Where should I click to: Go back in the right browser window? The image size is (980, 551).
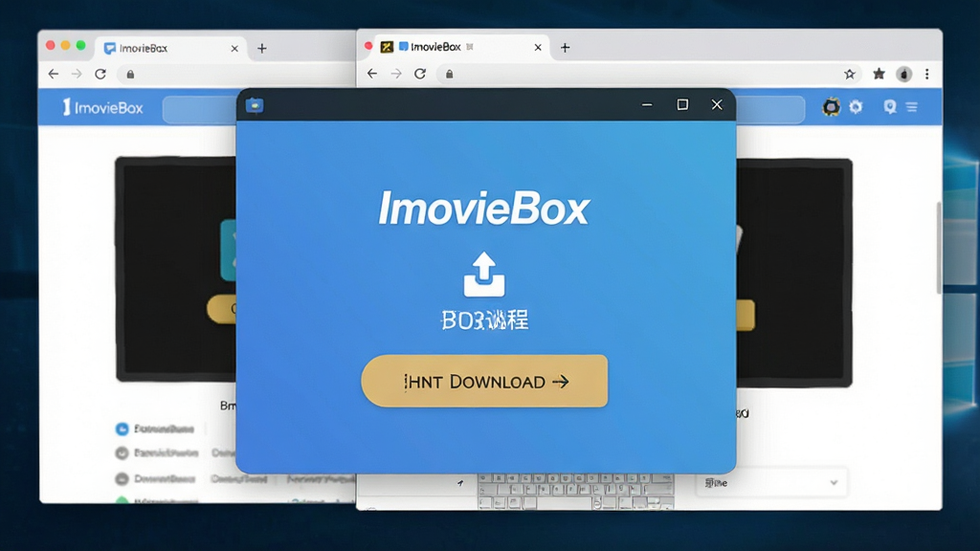coord(372,74)
